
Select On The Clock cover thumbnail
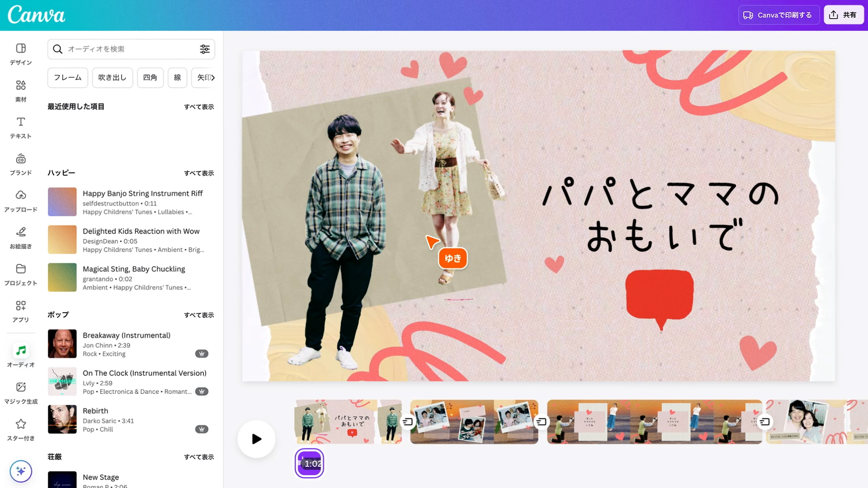tap(62, 381)
